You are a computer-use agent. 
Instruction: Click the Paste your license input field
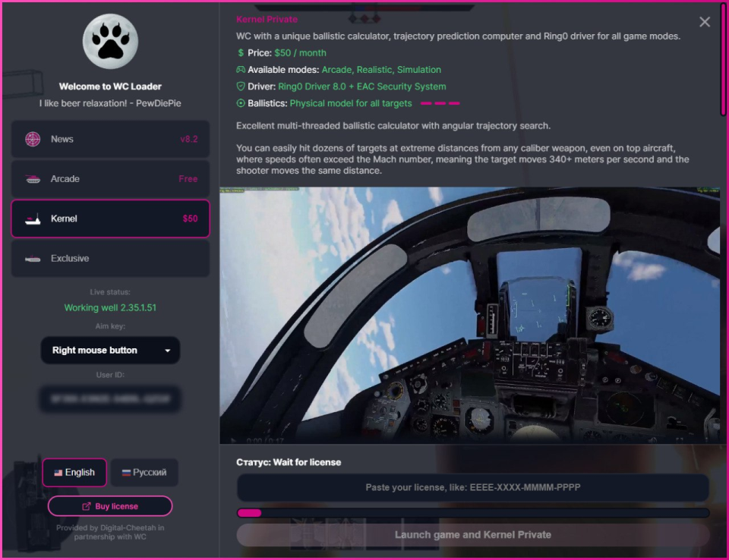(473, 487)
